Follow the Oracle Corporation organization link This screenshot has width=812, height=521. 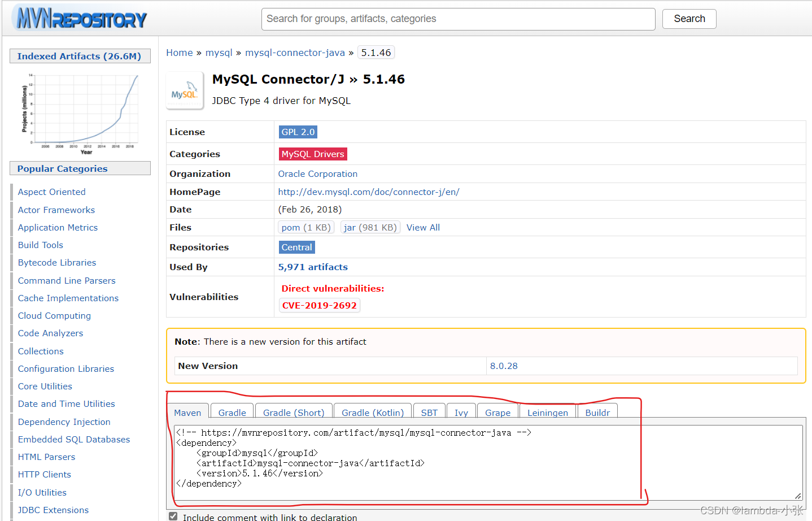(317, 173)
